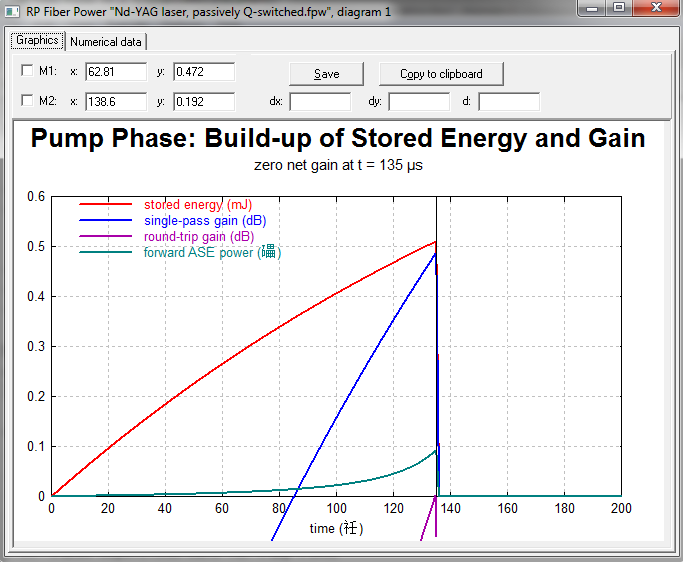The image size is (683, 562).
Task: Select the M2 y value field
Action: pos(204,101)
